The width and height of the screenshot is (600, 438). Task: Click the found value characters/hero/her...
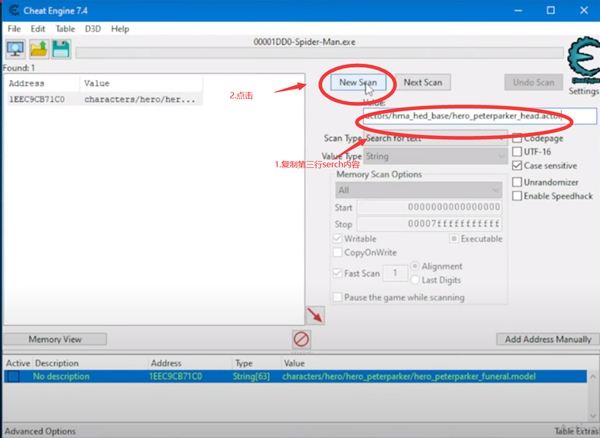[x=140, y=99]
